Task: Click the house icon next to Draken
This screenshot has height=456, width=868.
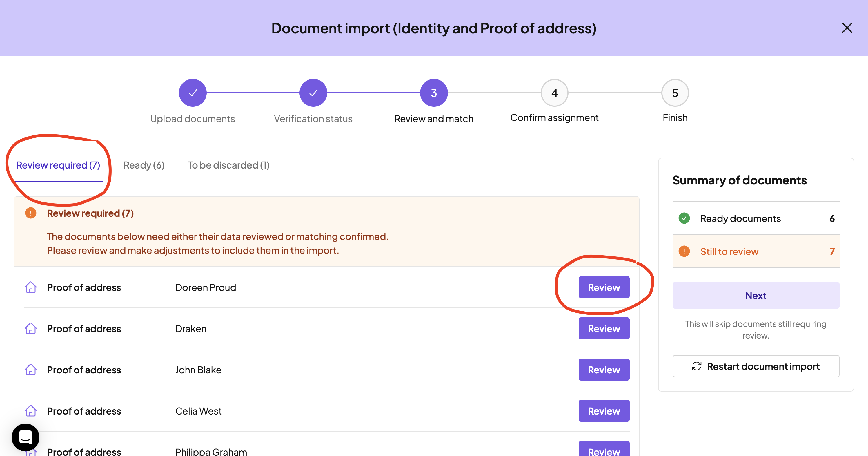Action: (31, 328)
